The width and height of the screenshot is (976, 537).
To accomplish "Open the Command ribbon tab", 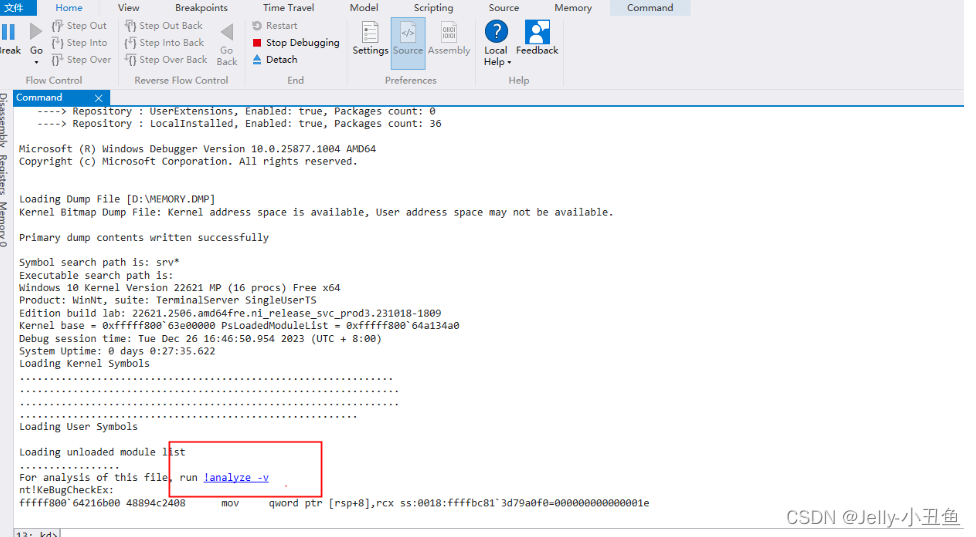I will tap(650, 7).
